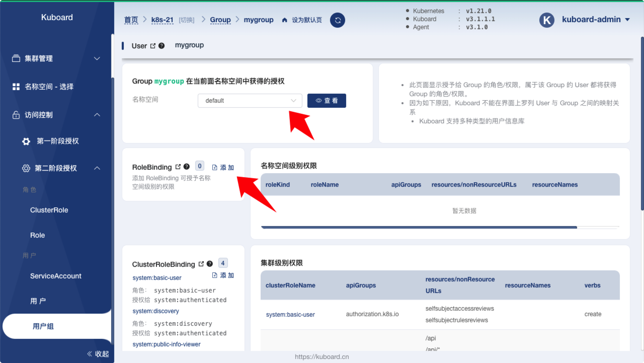Open the Group breadcrumb link

220,20
